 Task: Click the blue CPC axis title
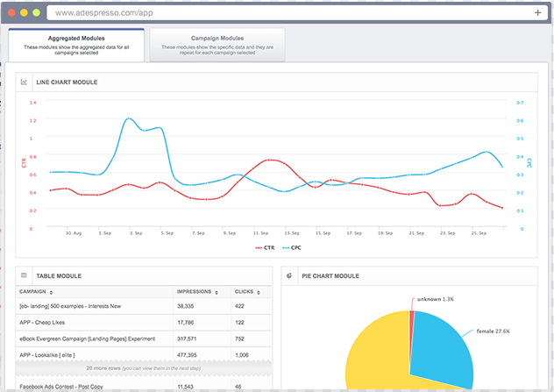(529, 163)
